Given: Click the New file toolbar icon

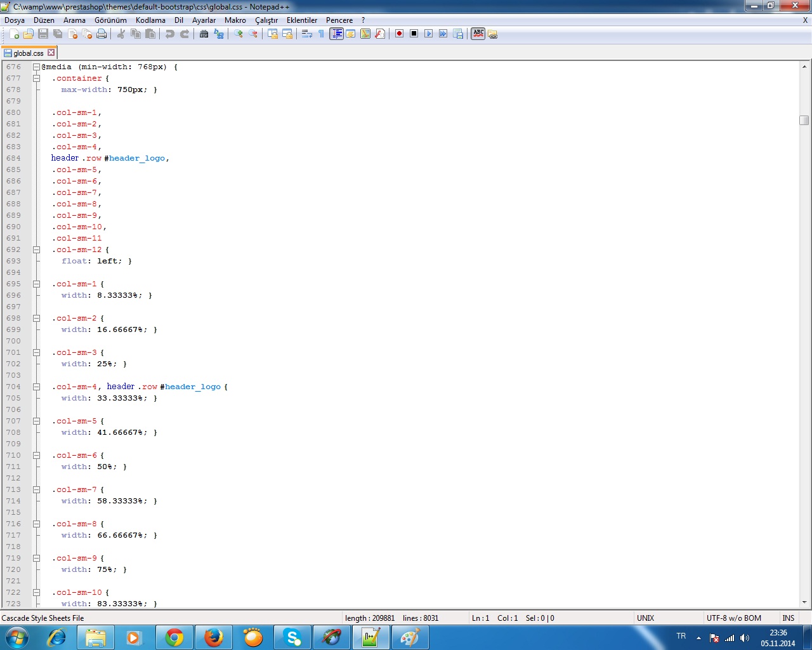Looking at the screenshot, I should pos(14,34).
